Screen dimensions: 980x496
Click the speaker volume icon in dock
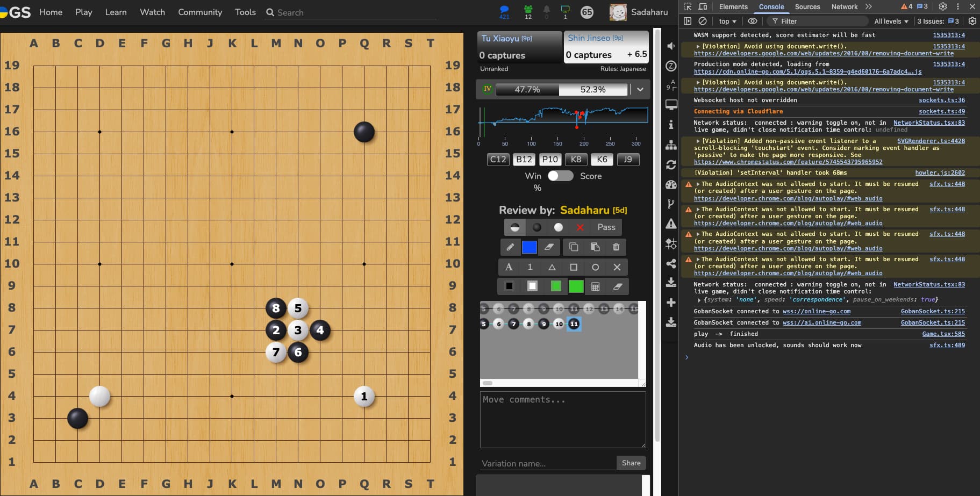tap(671, 46)
